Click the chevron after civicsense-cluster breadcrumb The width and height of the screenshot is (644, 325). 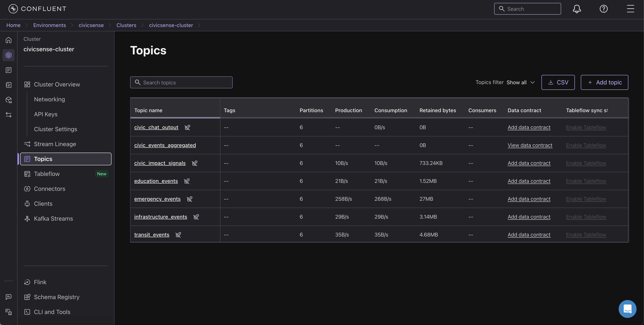coord(199,25)
